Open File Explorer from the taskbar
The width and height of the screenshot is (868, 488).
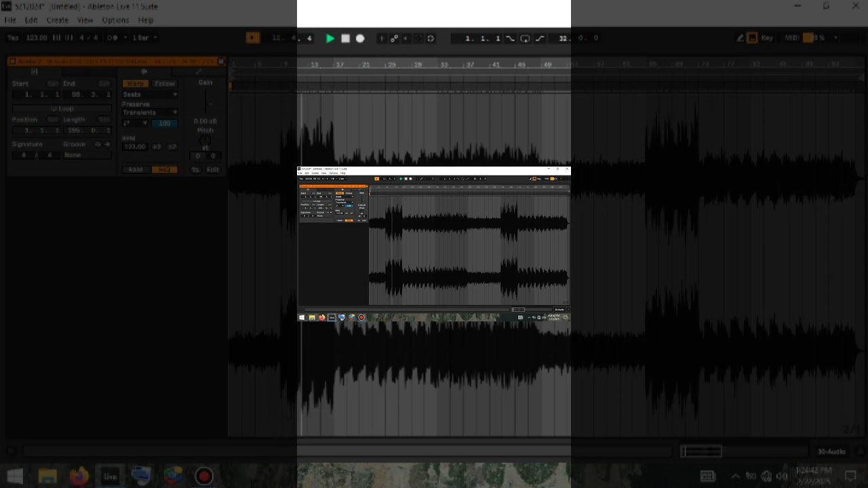coord(47,476)
